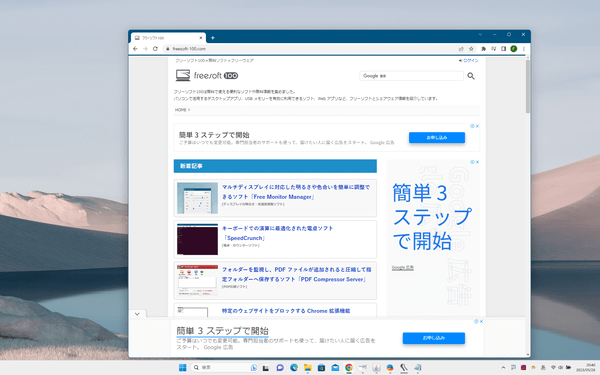Close the sidebar ad with X icon
This screenshot has height=375, width=600.
[477, 162]
